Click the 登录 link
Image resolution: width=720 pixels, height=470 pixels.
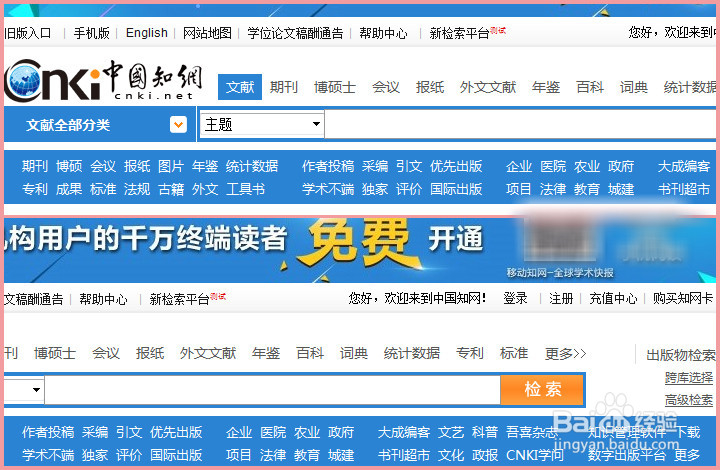515,299
